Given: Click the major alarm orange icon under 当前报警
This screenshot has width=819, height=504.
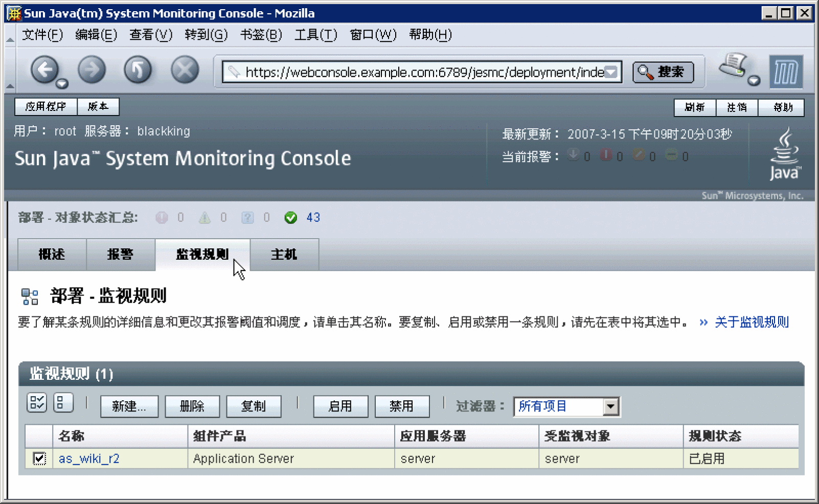Looking at the screenshot, I should [x=639, y=154].
